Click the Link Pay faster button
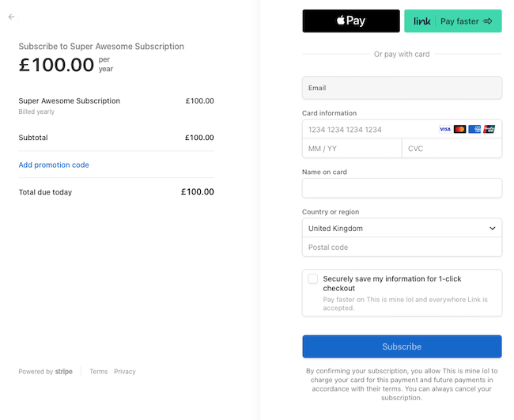Image resolution: width=514 pixels, height=420 pixels. [x=452, y=21]
